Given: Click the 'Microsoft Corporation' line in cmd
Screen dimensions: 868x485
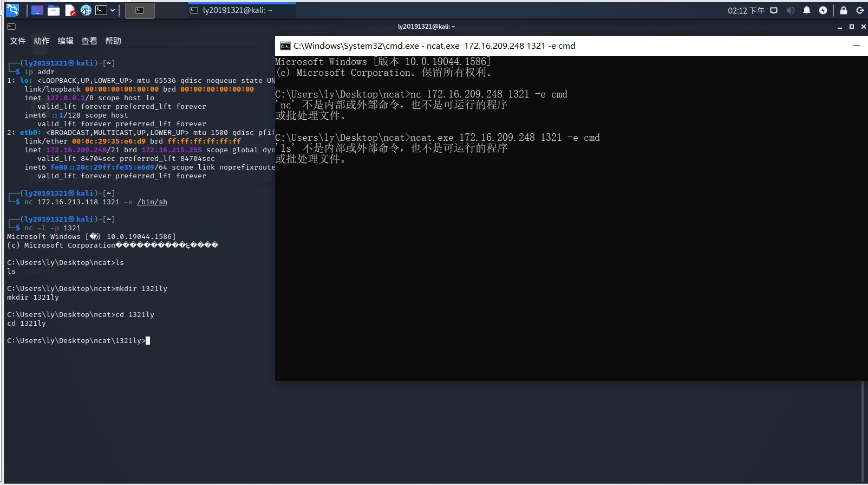Looking at the screenshot, I should pos(384,73).
